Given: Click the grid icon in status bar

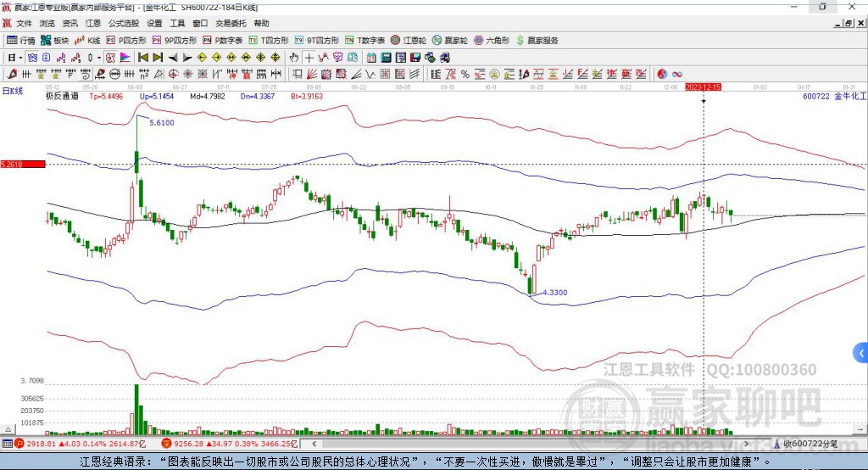Looking at the screenshot, I should tap(7, 444).
